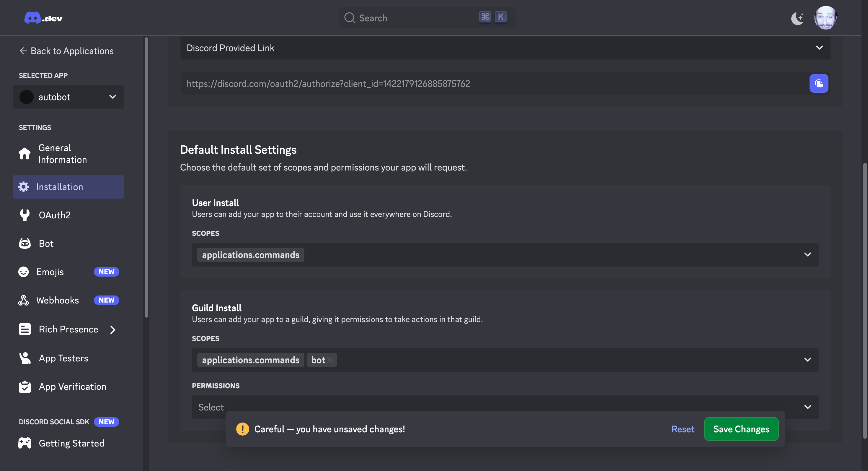Image resolution: width=868 pixels, height=471 pixels.
Task: Copy the Discord install link
Action: (819, 83)
